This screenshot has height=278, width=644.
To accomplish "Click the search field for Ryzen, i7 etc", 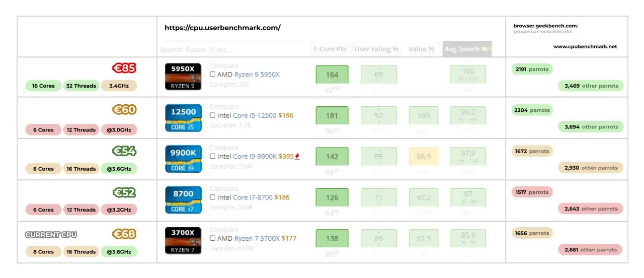I will click(234, 49).
